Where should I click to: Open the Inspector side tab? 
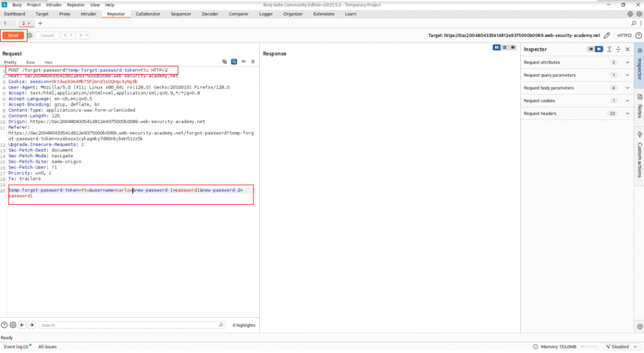pos(639,65)
